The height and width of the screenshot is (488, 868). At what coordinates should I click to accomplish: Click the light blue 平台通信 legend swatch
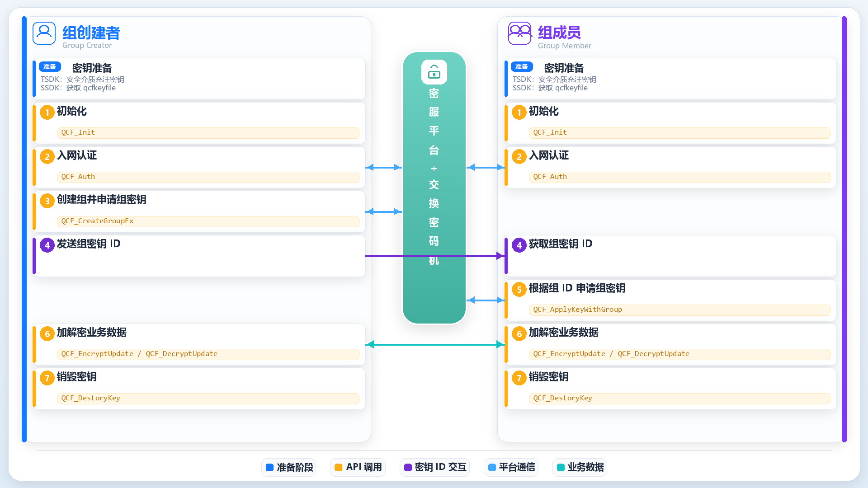(x=492, y=467)
